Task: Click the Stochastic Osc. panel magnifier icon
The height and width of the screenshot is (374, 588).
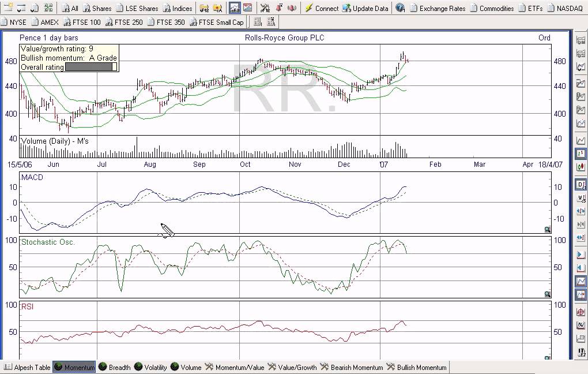Action: point(548,294)
